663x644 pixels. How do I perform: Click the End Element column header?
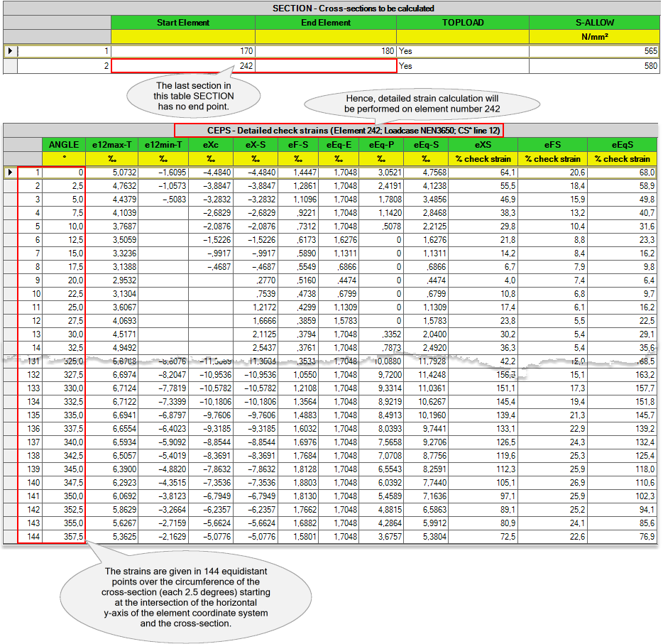(x=325, y=23)
